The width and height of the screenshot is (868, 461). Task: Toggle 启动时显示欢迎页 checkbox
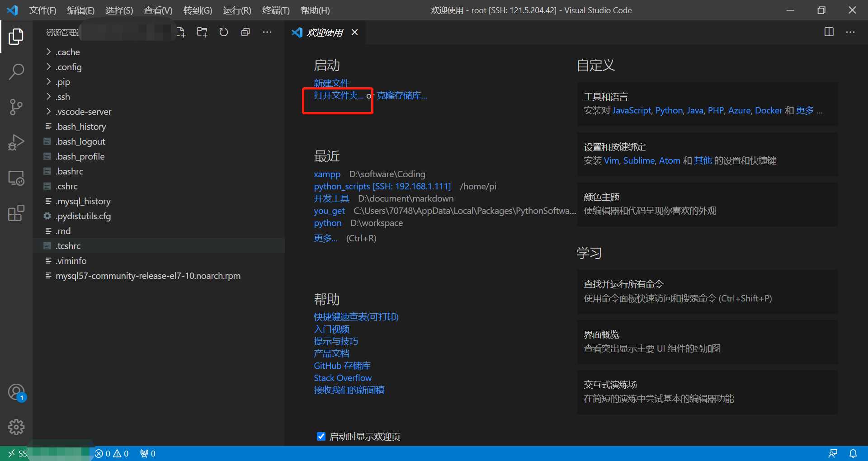click(321, 436)
